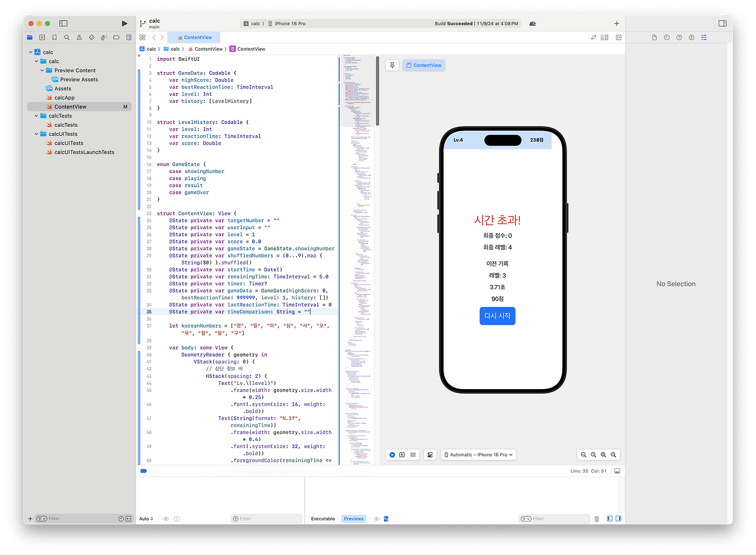The image size is (756, 555).
Task: Open the Automatic – iPhone 16 Pro dropdown
Action: coord(478,455)
